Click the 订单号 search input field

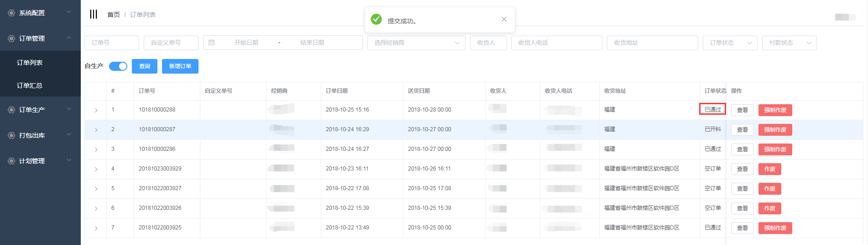(111, 43)
